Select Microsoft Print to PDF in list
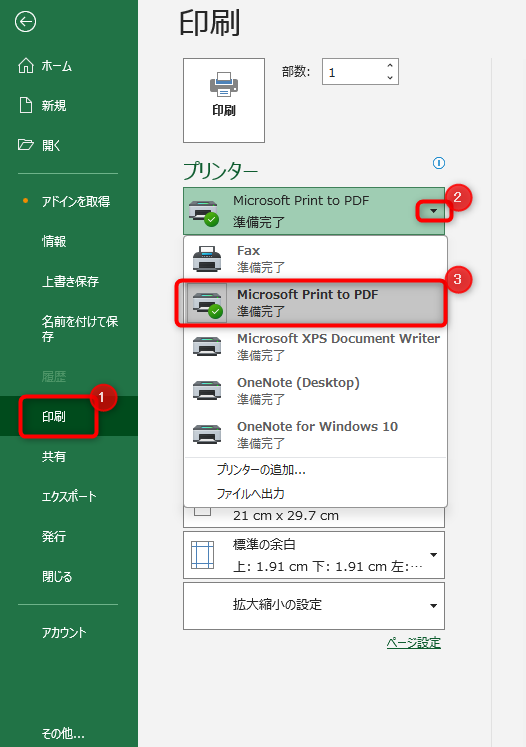The width and height of the screenshot is (526, 747). coord(316,303)
